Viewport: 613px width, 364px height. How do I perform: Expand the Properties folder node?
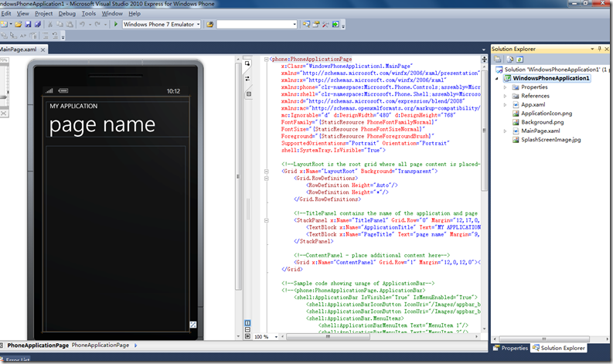click(505, 87)
